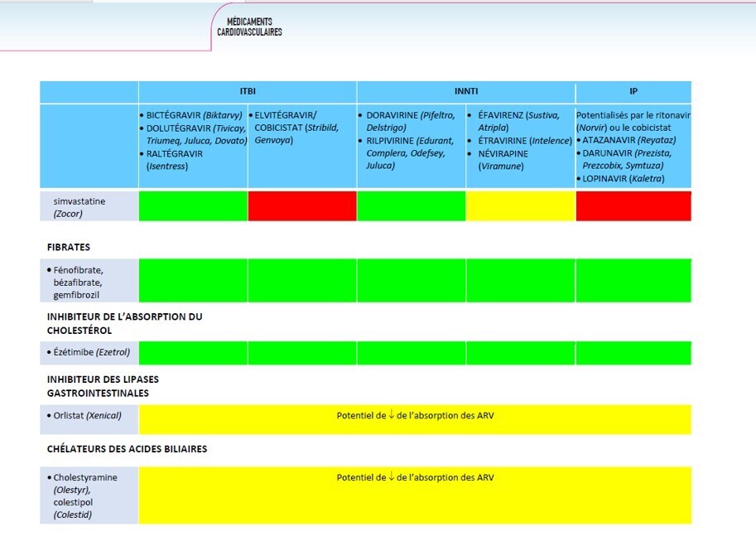The image size is (756, 546).
Task: Click green simvastatine cell under Bictégravir column
Action: point(193,206)
